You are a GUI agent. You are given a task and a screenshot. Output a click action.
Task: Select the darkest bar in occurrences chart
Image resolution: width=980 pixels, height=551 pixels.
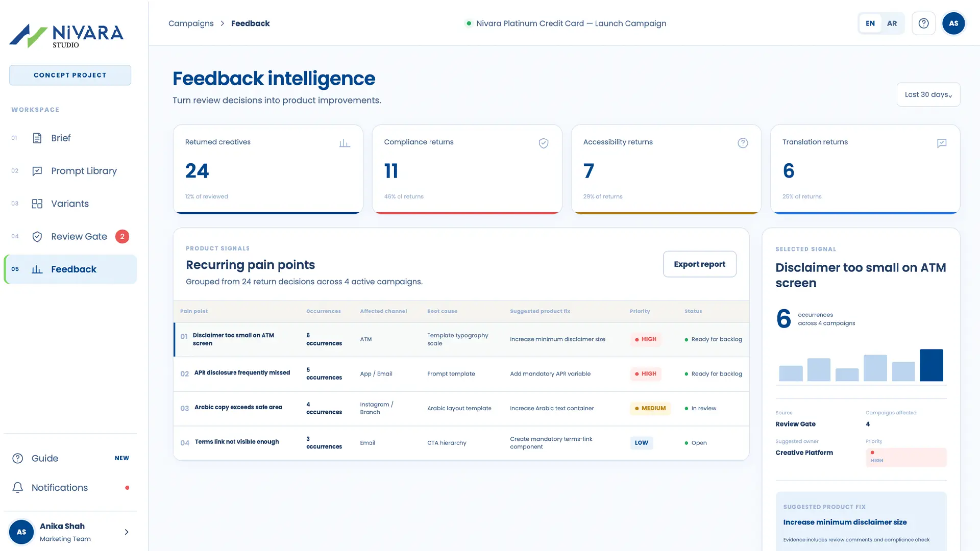coord(931,365)
